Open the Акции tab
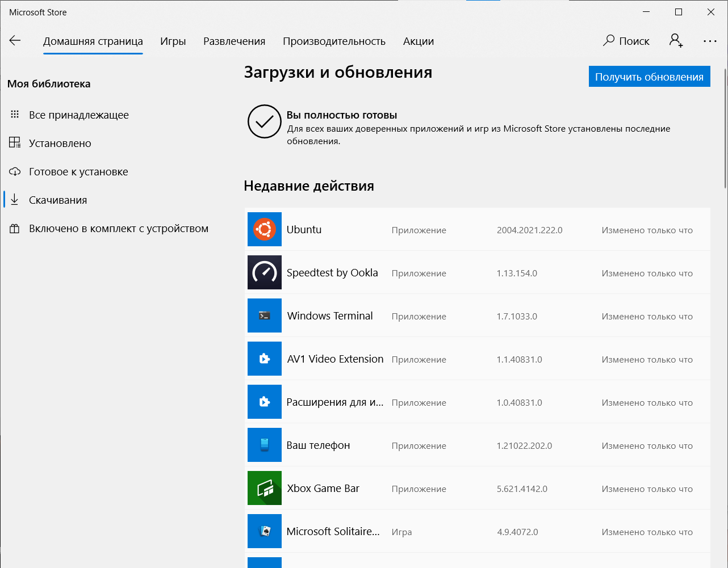 [x=419, y=41]
